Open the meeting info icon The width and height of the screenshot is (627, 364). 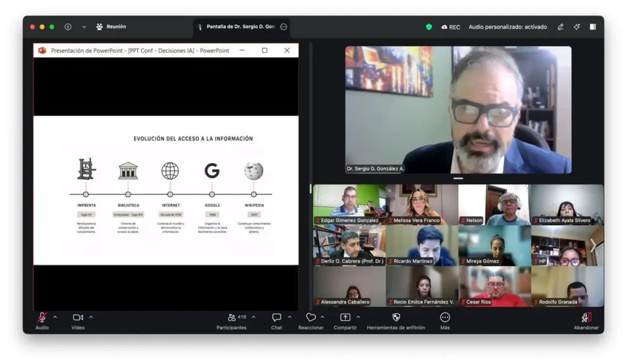pos(68,27)
